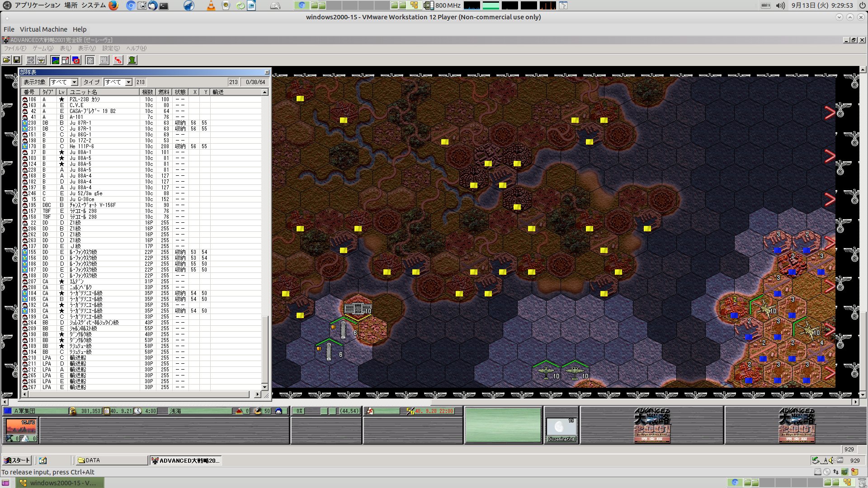Open the 設定(S) menu

111,48
